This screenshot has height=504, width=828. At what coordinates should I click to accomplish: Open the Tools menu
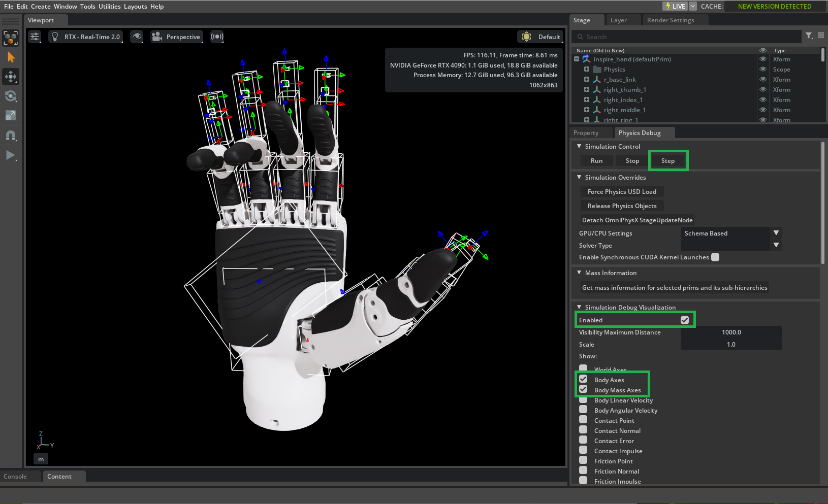(87, 7)
